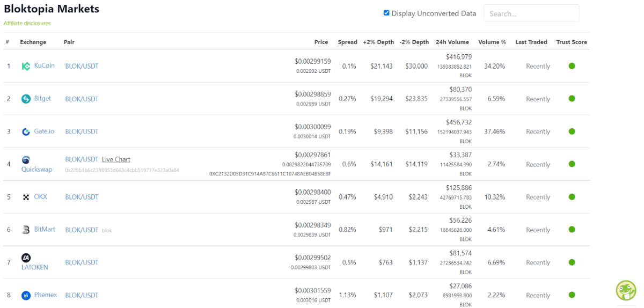Click the green trust score dot for Bitget
This screenshot has width=644, height=308.
point(572,99)
